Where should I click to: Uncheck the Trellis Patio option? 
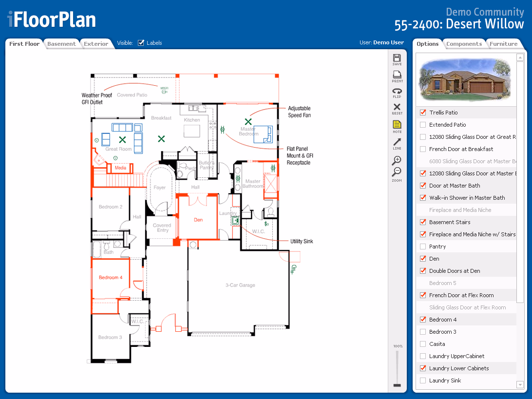[423, 113]
